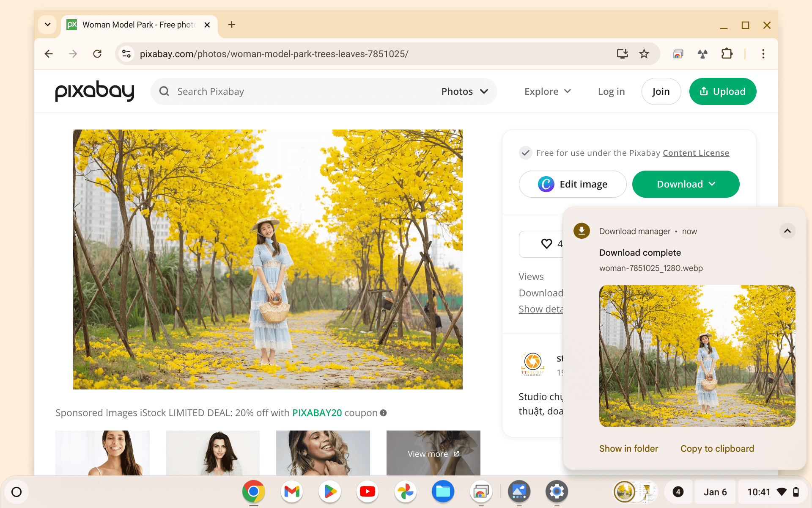
Task: Click Log in
Action: pyautogui.click(x=611, y=91)
